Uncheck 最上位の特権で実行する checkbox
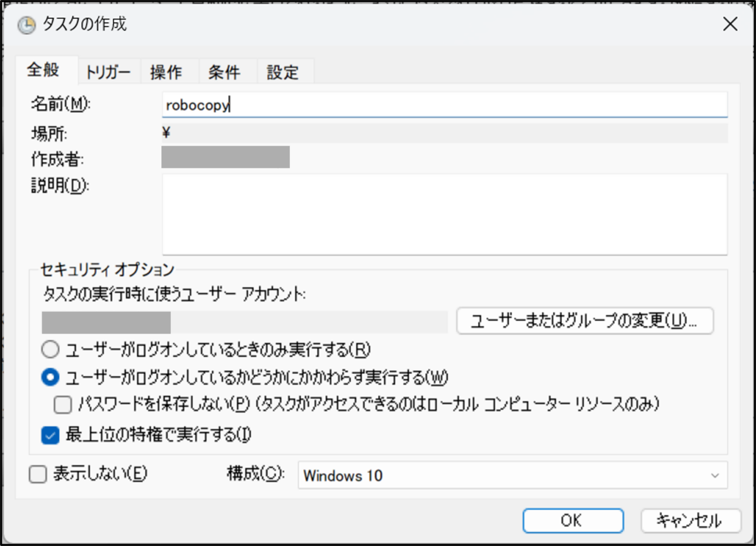 click(x=50, y=434)
